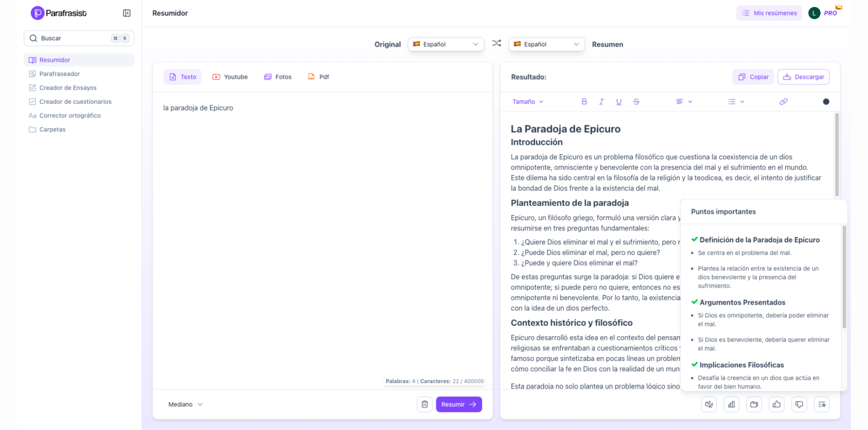
Task: Give a thumbs up to the result
Action: 776,404
